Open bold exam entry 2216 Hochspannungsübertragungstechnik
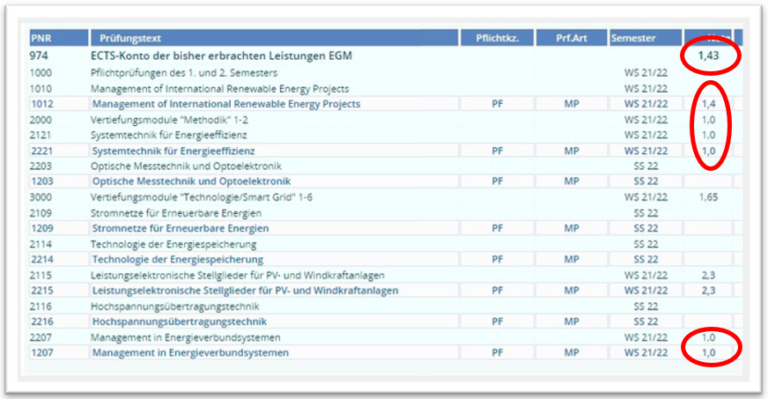The height and width of the screenshot is (399, 768). pyautogui.click(x=179, y=322)
